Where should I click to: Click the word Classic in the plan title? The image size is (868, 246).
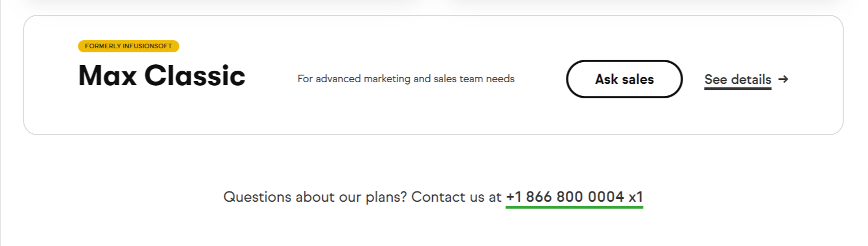195,75
